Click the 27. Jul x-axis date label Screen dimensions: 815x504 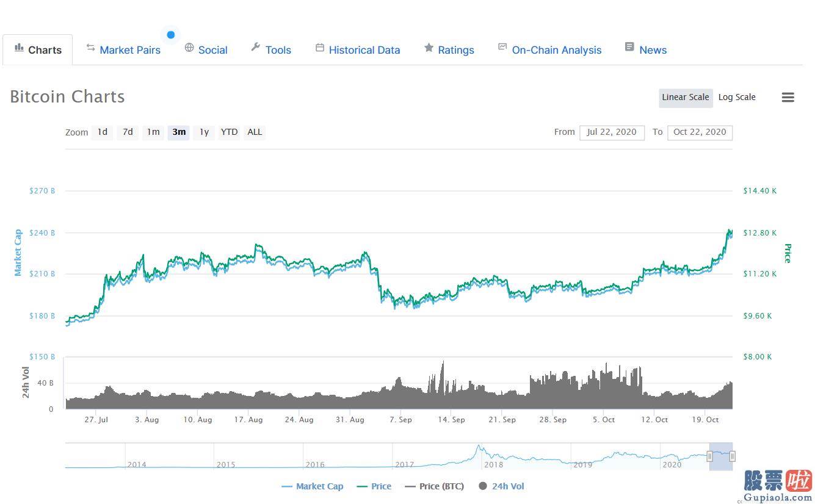(96, 420)
